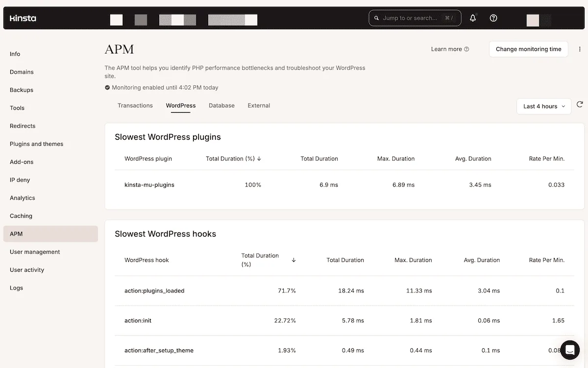Click the Kinsta logo
The height and width of the screenshot is (368, 588).
22,18
